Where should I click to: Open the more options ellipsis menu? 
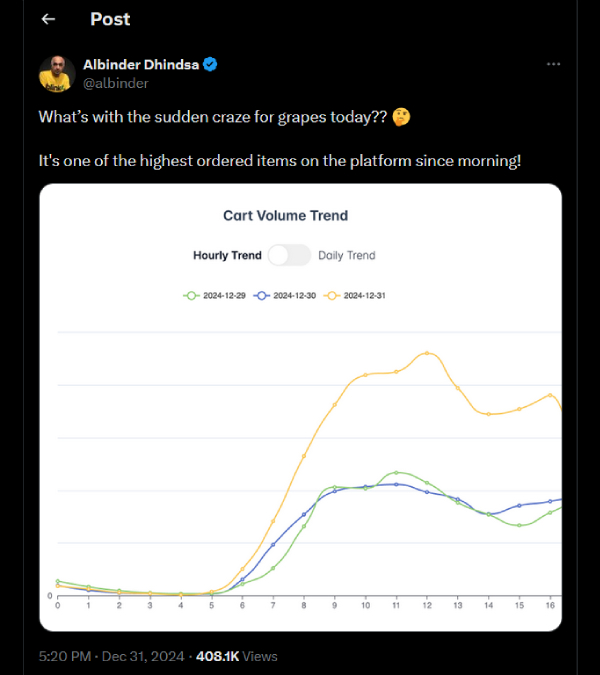point(553,64)
